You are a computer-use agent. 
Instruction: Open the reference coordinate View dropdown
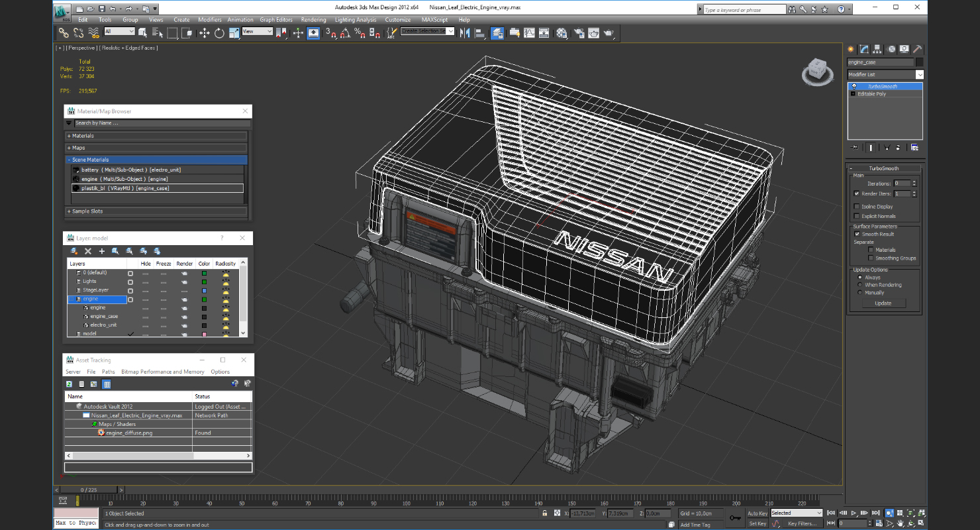pos(258,31)
